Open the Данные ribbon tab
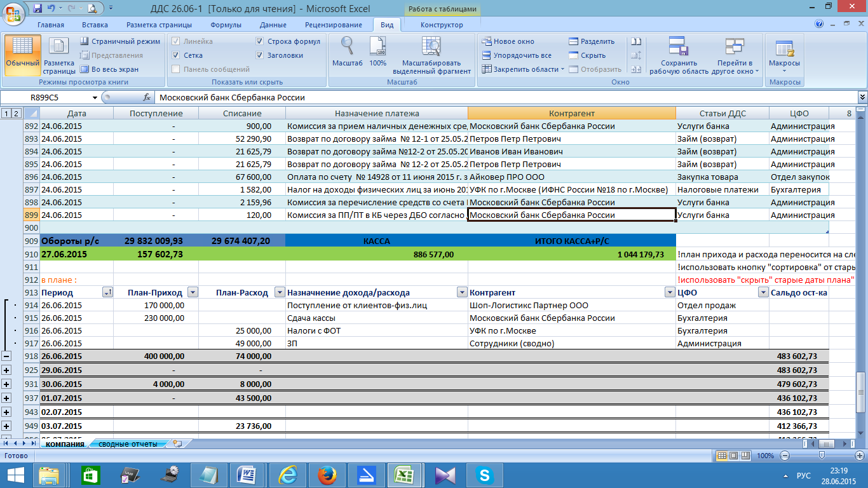This screenshot has height=488, width=868. click(273, 25)
